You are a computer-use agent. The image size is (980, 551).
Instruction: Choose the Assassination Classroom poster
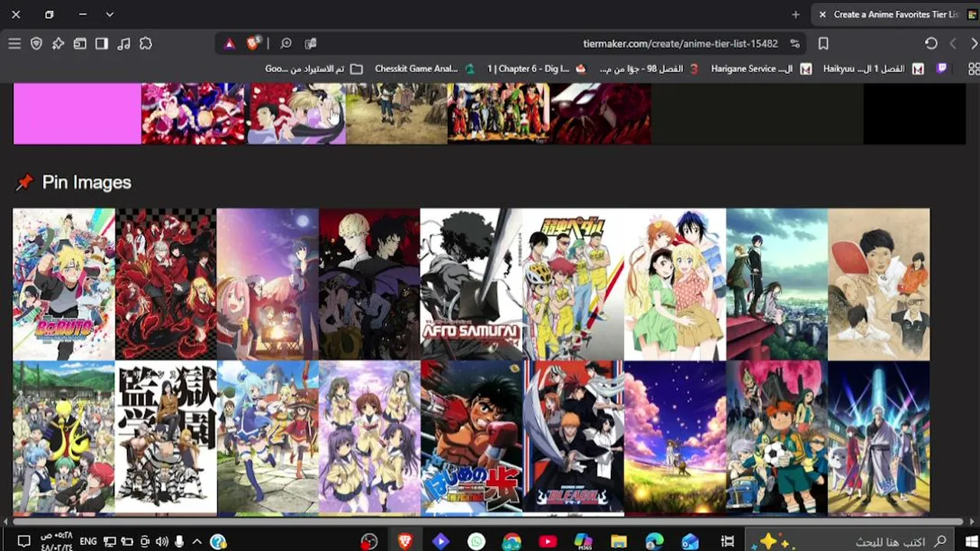click(x=64, y=437)
